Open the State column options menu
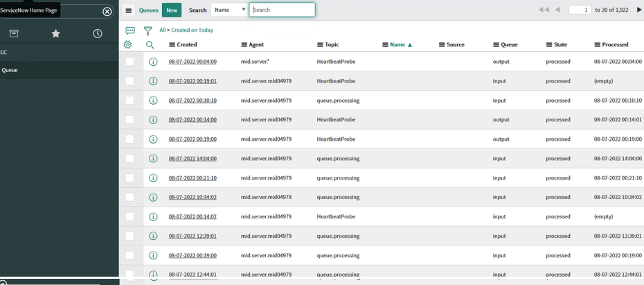This screenshot has width=644, height=285. 549,44
